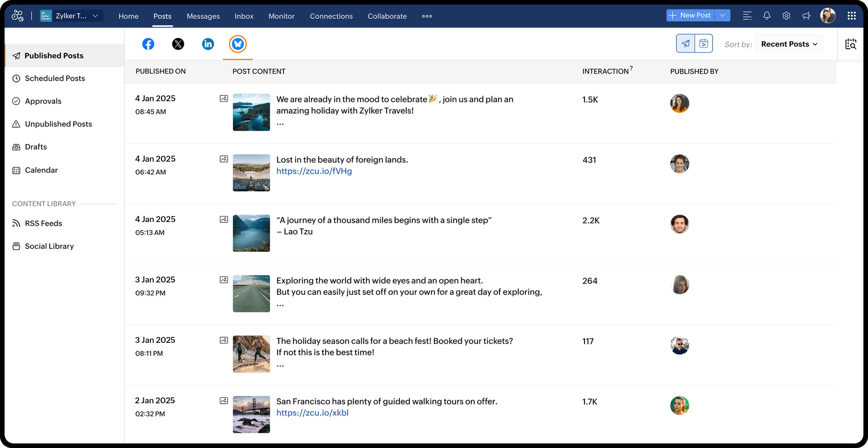Screen dimensions: 868x448
Task: Select the Facebook channel icon
Action: 148,44
